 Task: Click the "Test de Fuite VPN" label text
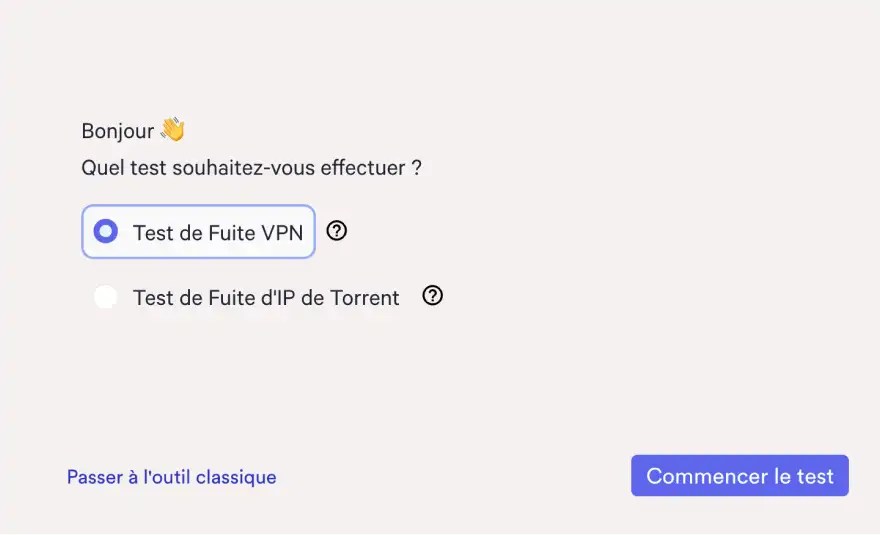tap(217, 232)
